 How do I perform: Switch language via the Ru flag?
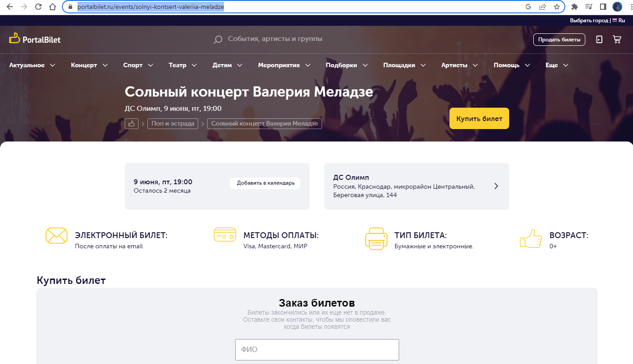tap(619, 20)
